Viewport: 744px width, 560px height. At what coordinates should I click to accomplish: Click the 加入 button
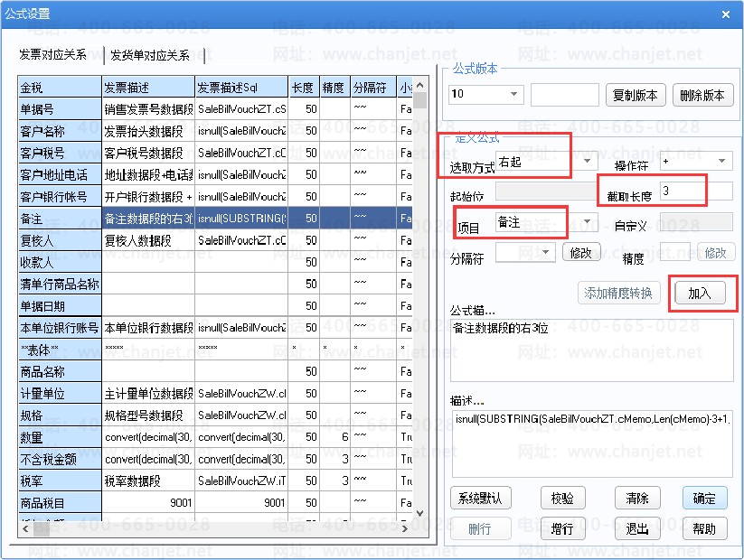click(700, 293)
